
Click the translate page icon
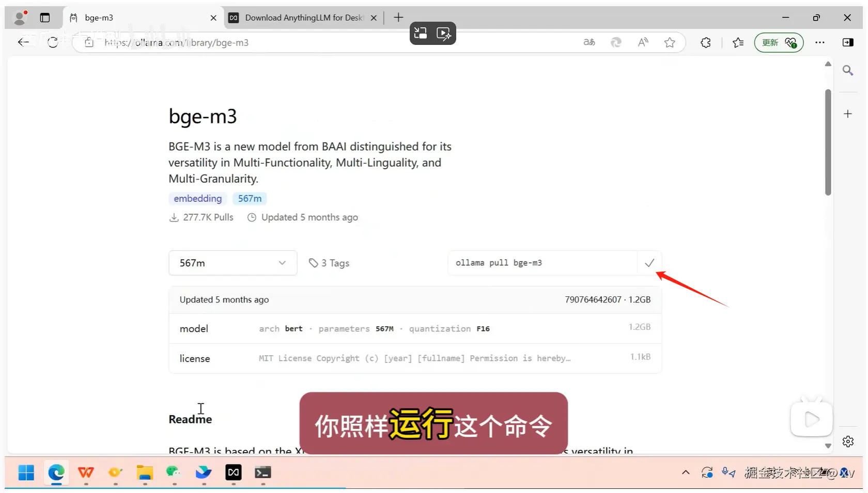(589, 42)
